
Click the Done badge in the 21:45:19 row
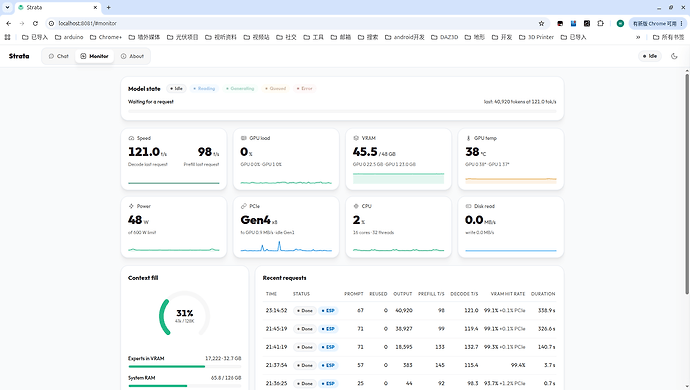(305, 329)
